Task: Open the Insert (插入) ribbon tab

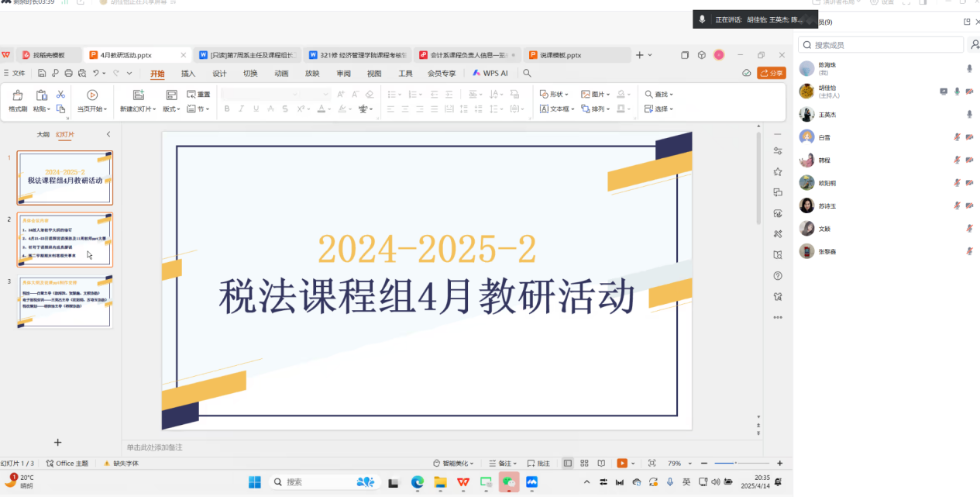Action: pos(188,74)
